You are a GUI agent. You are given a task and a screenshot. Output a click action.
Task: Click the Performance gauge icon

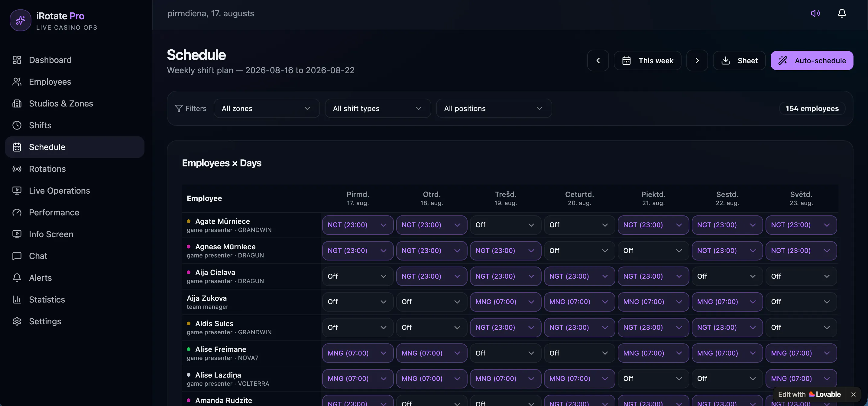point(17,212)
